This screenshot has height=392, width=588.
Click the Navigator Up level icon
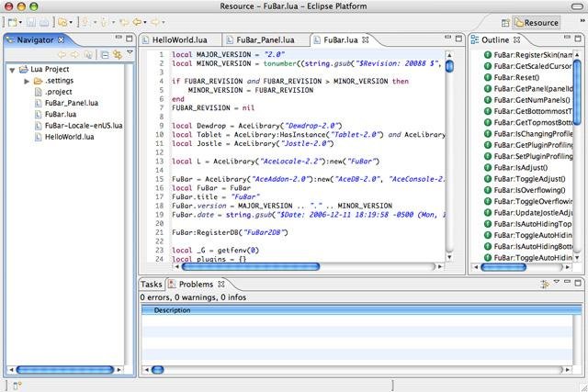coord(88,55)
